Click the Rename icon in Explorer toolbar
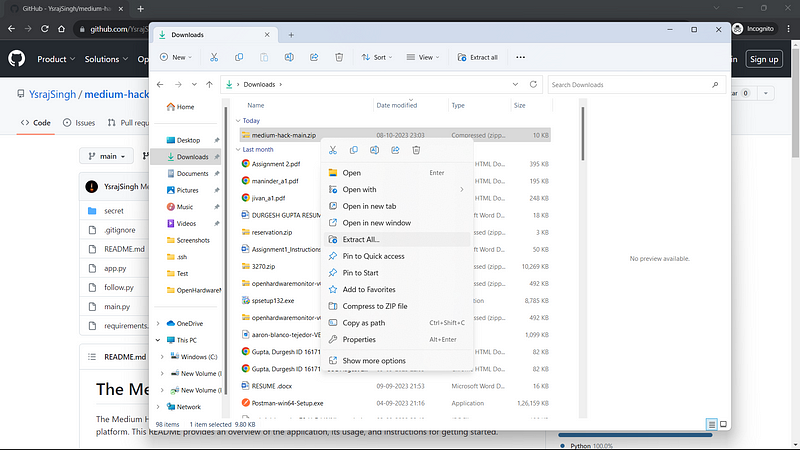The image size is (800, 450). (x=289, y=57)
